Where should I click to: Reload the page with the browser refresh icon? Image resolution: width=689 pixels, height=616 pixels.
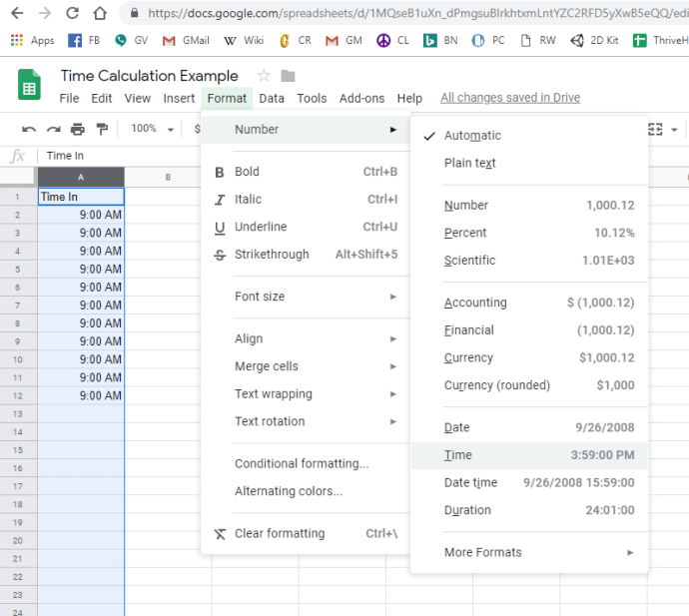coord(73,14)
